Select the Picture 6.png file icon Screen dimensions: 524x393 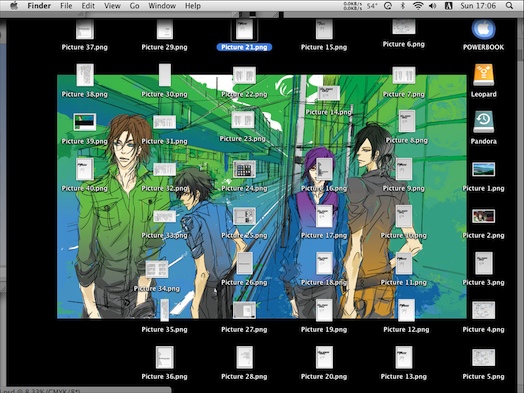(404, 27)
